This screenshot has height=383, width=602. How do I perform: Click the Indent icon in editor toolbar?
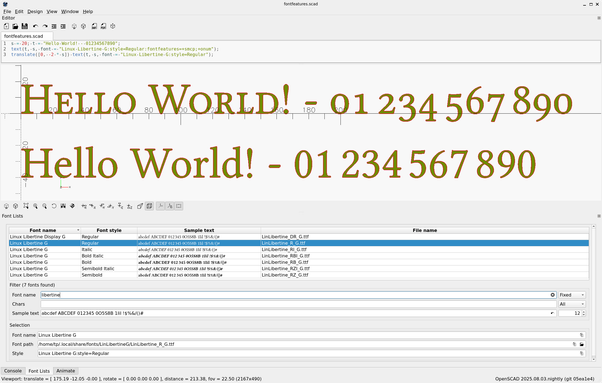[x=63, y=26]
